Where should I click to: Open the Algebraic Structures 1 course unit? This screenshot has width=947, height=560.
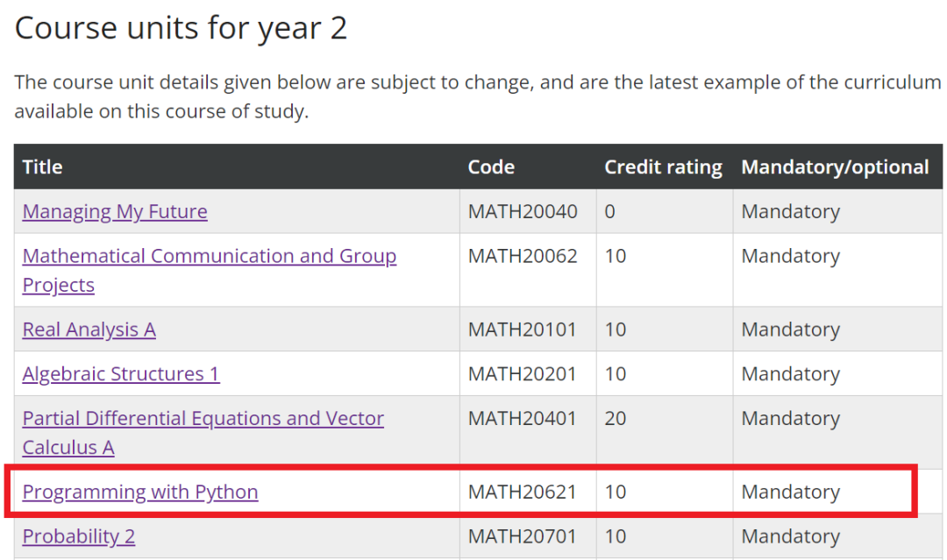coord(121,374)
